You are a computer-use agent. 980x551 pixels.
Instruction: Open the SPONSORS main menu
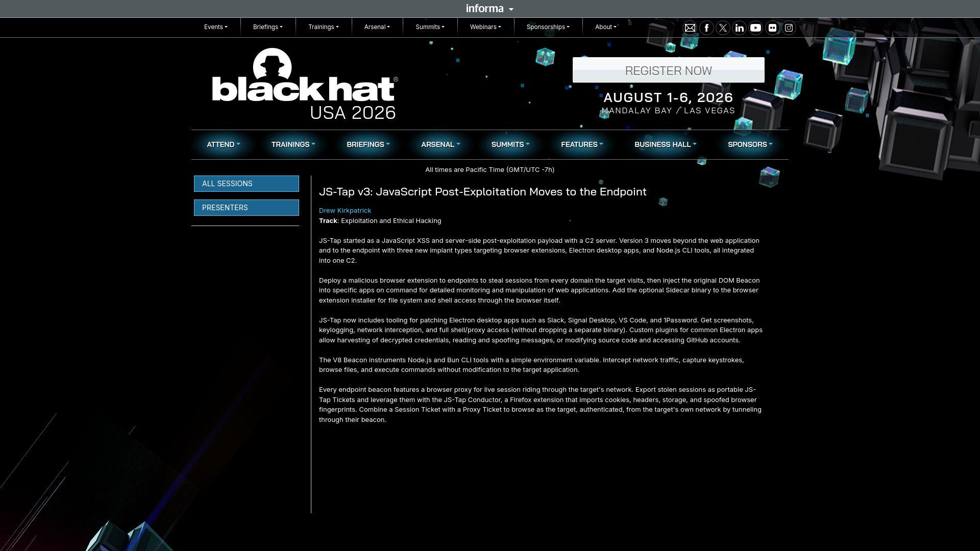tap(750, 145)
